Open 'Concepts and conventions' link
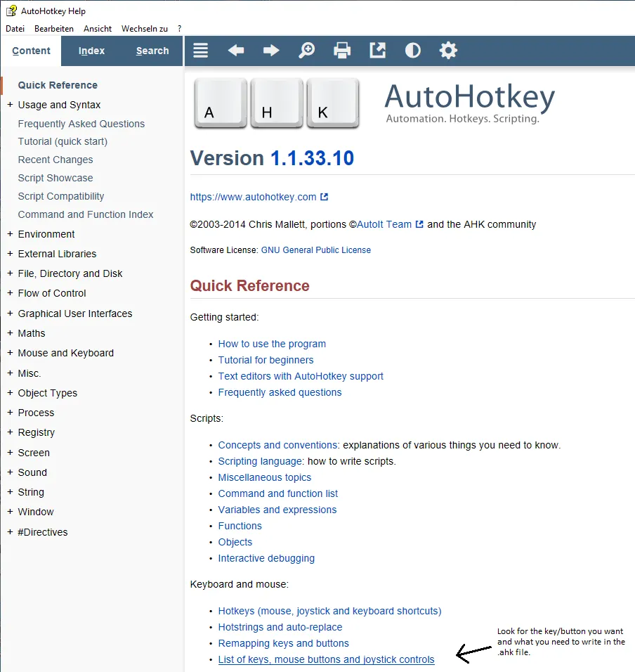Viewport: 635px width, 672px height. click(x=278, y=445)
